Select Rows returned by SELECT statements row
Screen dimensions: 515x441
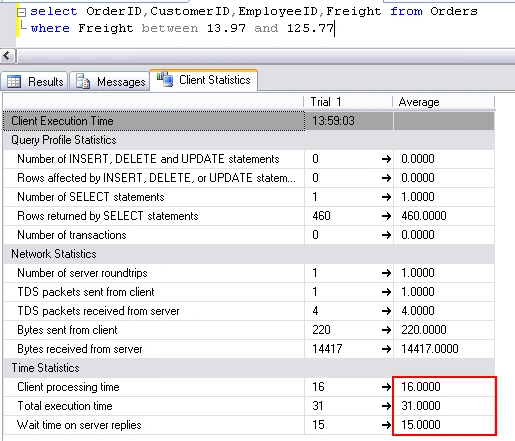point(249,216)
